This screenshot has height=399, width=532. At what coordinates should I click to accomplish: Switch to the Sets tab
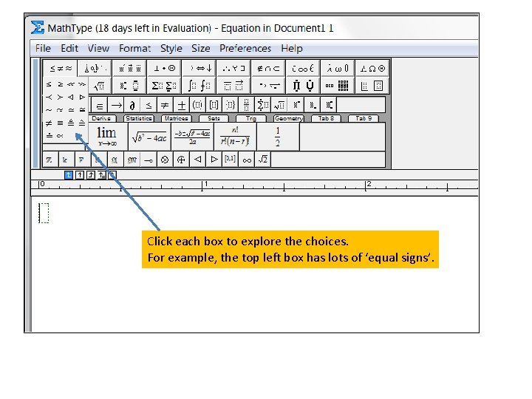(x=214, y=118)
